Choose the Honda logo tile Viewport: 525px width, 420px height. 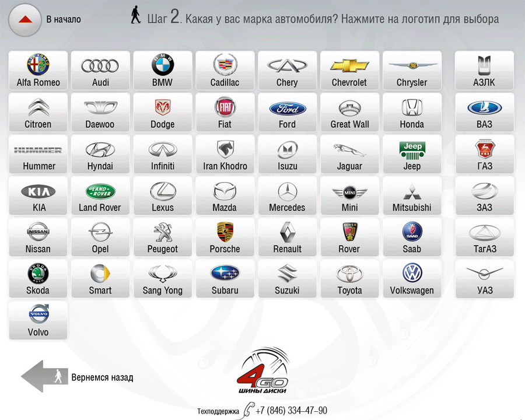click(412, 112)
